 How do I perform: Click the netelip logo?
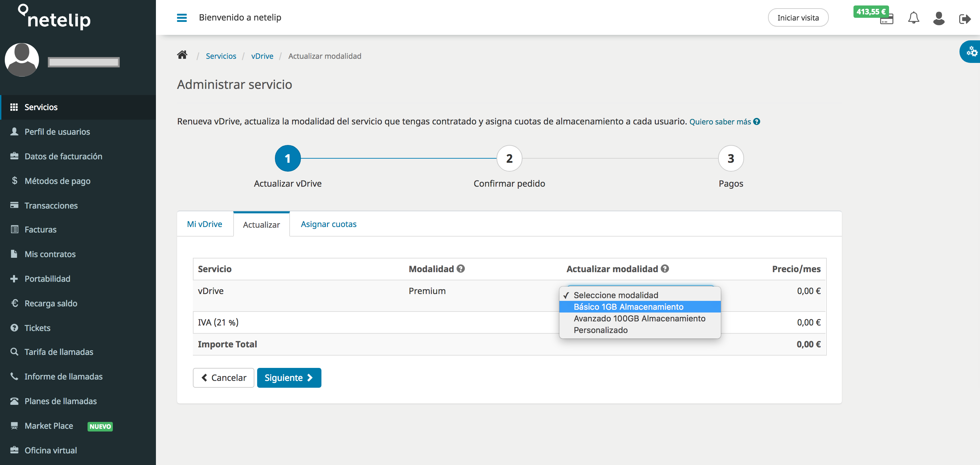tap(54, 17)
